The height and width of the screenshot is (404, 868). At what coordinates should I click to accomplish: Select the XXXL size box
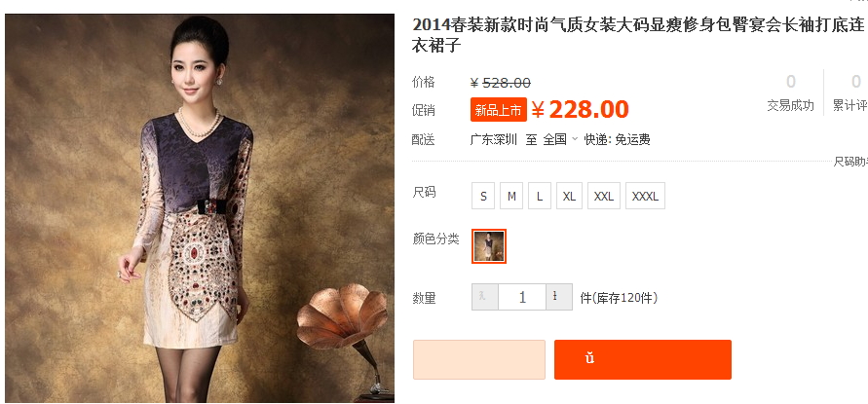(646, 196)
